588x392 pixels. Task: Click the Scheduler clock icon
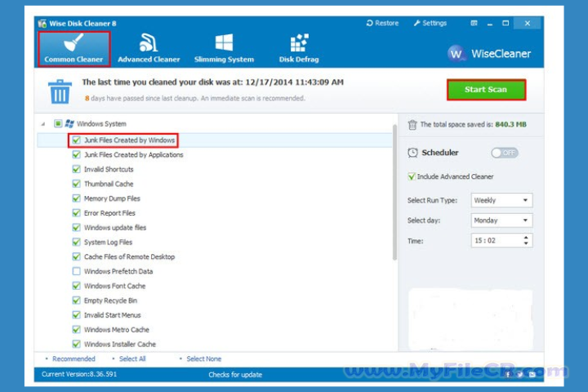[x=412, y=153]
